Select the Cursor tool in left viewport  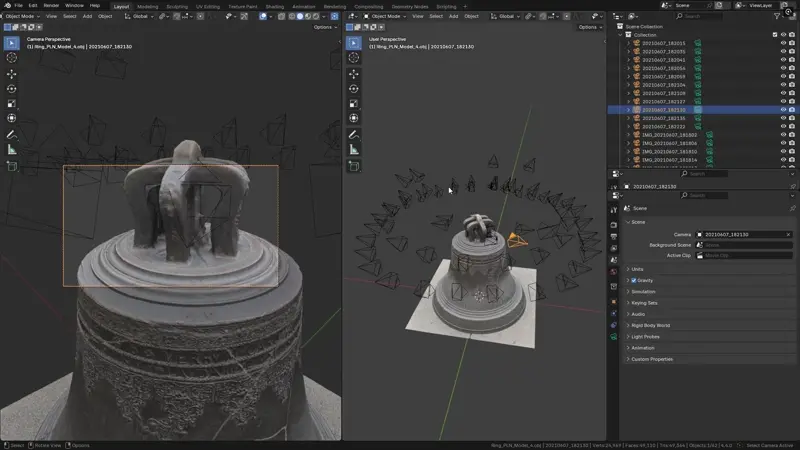[11, 58]
